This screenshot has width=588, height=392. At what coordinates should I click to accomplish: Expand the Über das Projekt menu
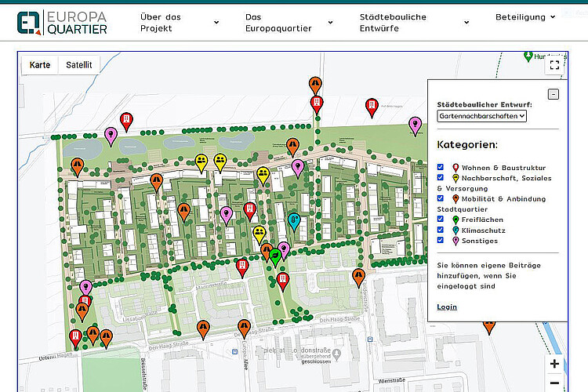[180, 23]
